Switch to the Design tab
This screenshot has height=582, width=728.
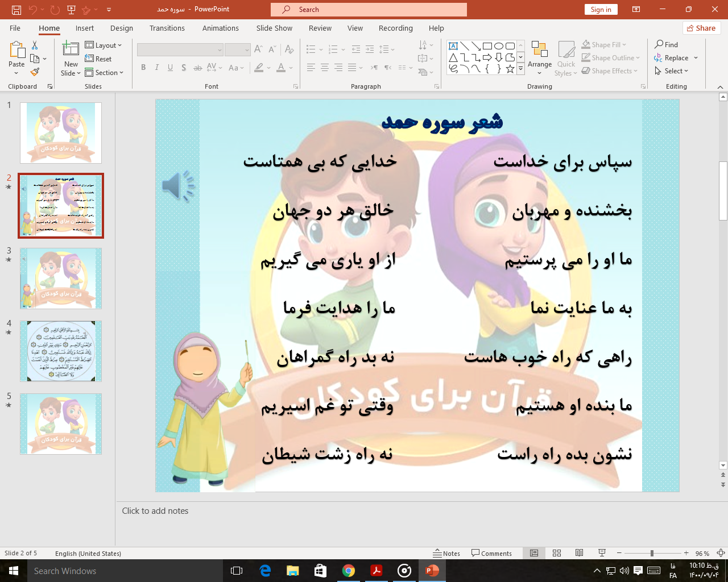coord(122,28)
